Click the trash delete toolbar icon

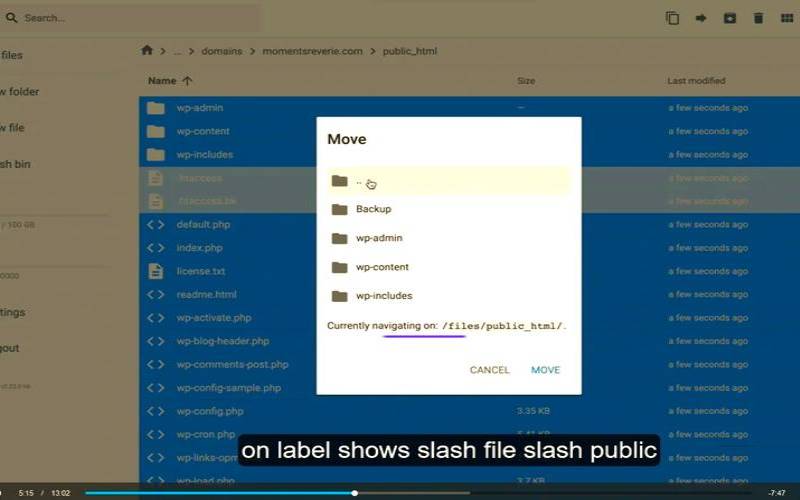[758, 18]
